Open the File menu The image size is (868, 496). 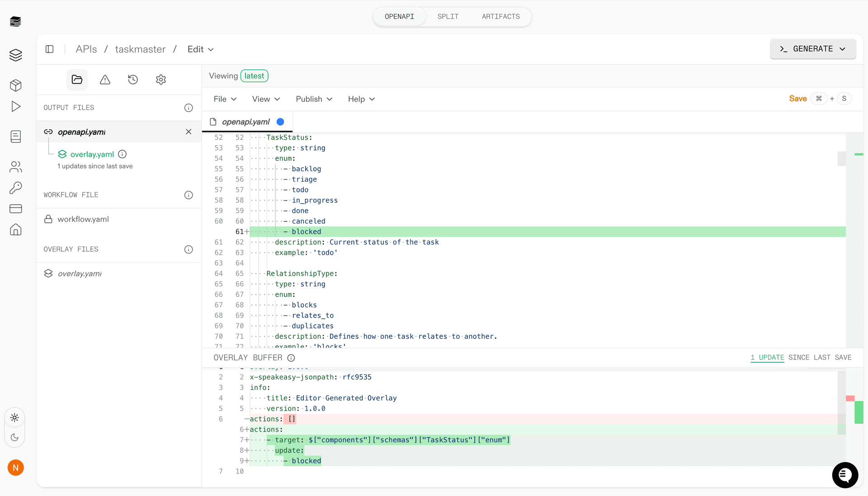tap(225, 99)
